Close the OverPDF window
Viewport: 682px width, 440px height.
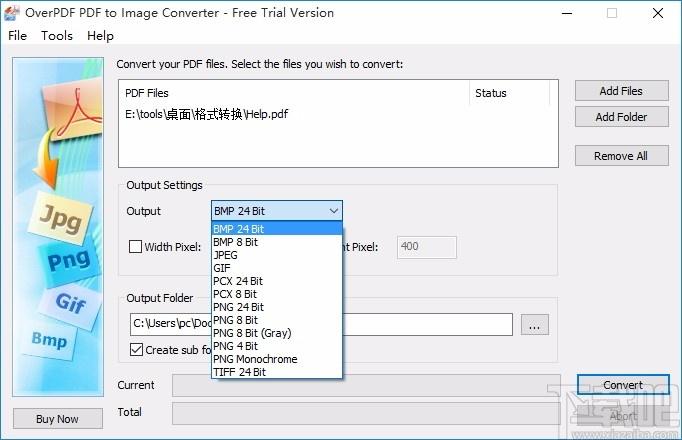[x=658, y=13]
